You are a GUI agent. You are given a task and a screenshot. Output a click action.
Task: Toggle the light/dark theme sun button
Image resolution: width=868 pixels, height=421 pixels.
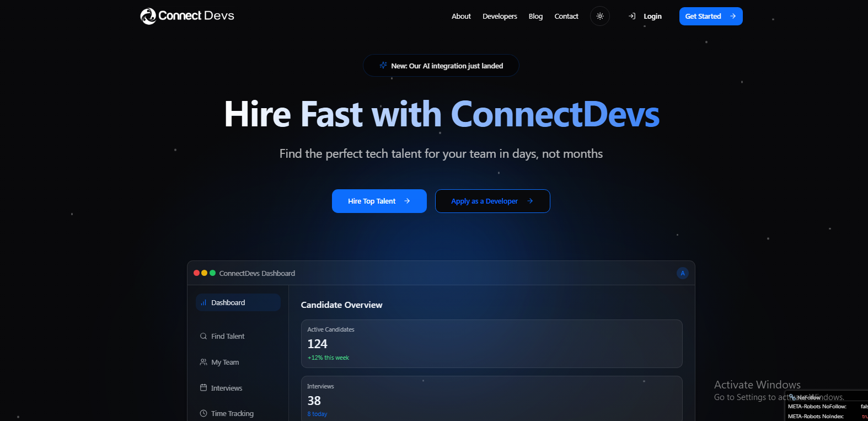[600, 17]
